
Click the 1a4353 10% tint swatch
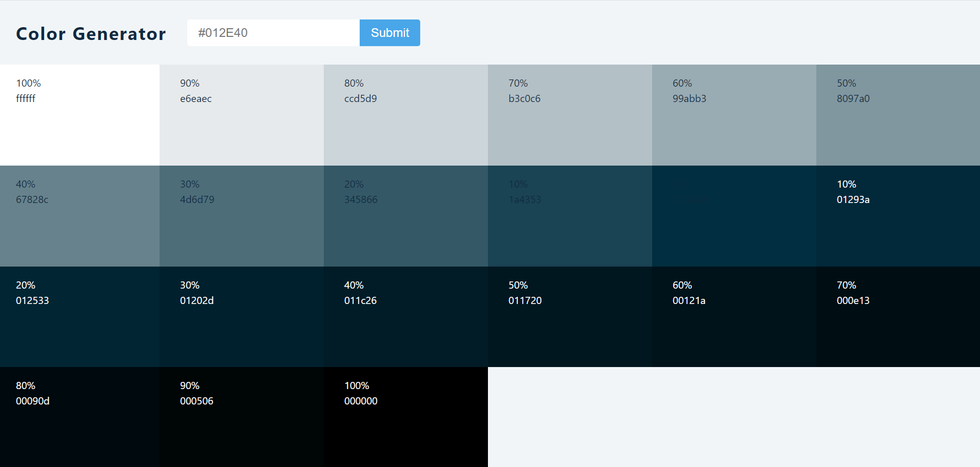[x=570, y=216]
